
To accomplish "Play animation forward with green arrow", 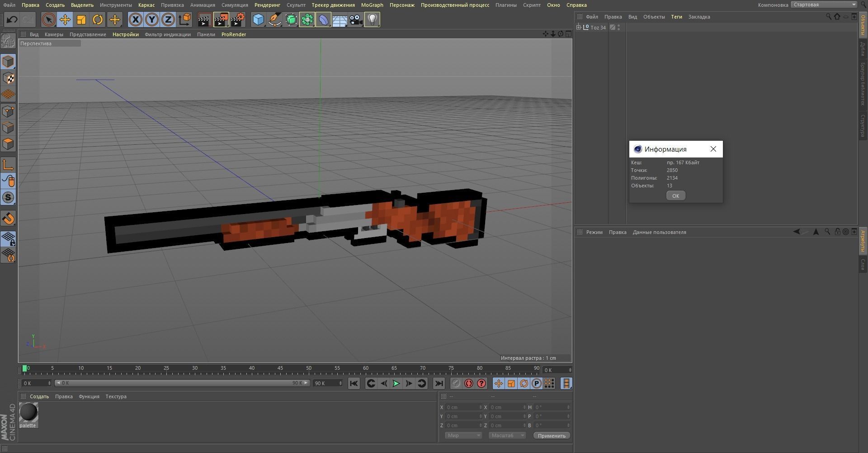I will point(396,384).
